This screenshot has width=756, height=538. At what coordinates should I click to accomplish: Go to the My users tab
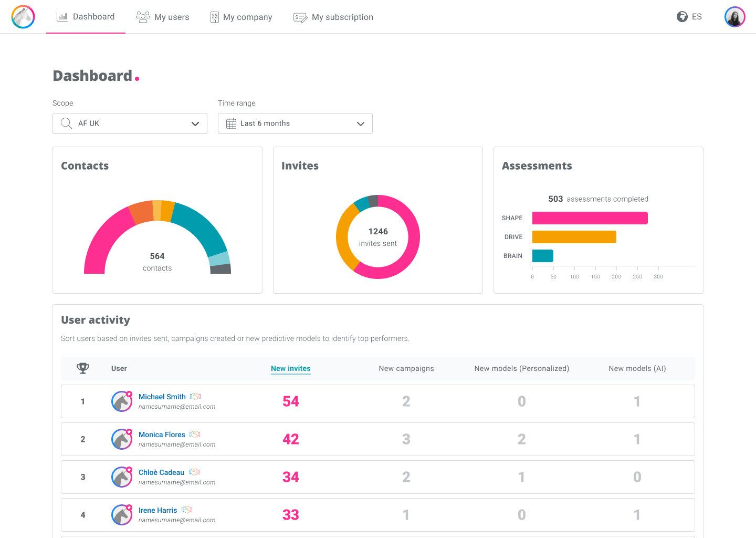(x=162, y=17)
